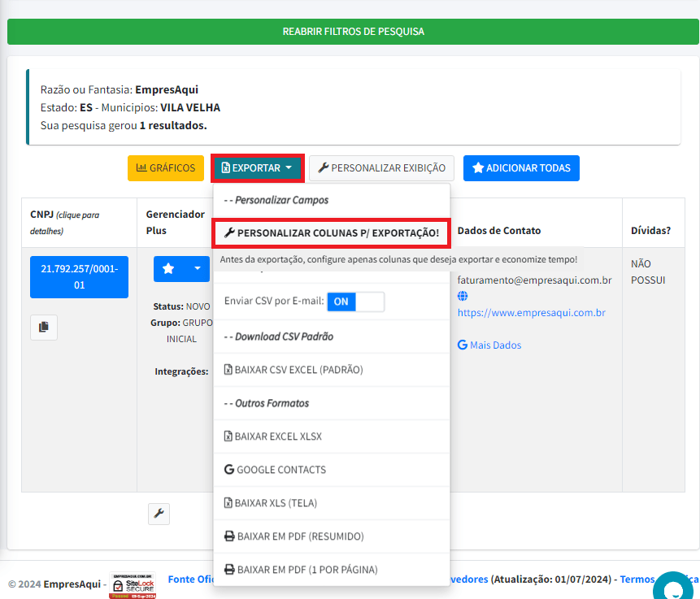The image size is (700, 599).
Task: Click the globe icon in Dados de Contato
Action: click(463, 296)
